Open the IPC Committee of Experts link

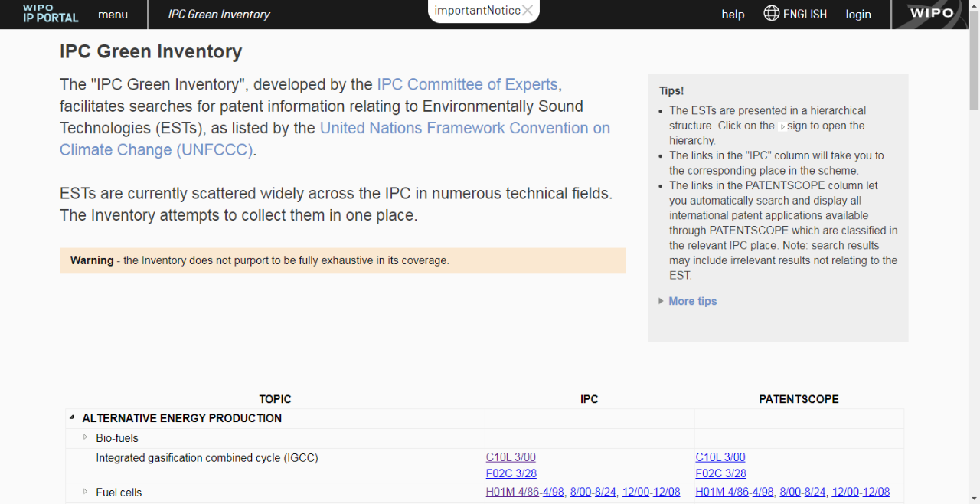point(467,84)
